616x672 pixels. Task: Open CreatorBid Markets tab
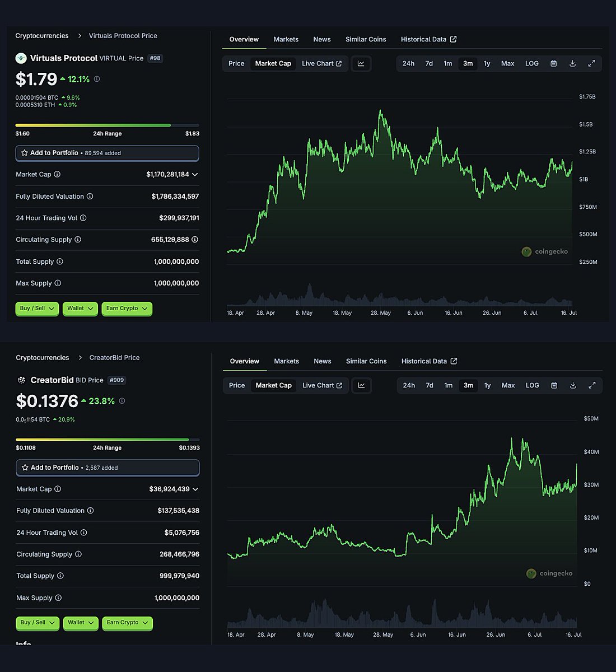(287, 361)
